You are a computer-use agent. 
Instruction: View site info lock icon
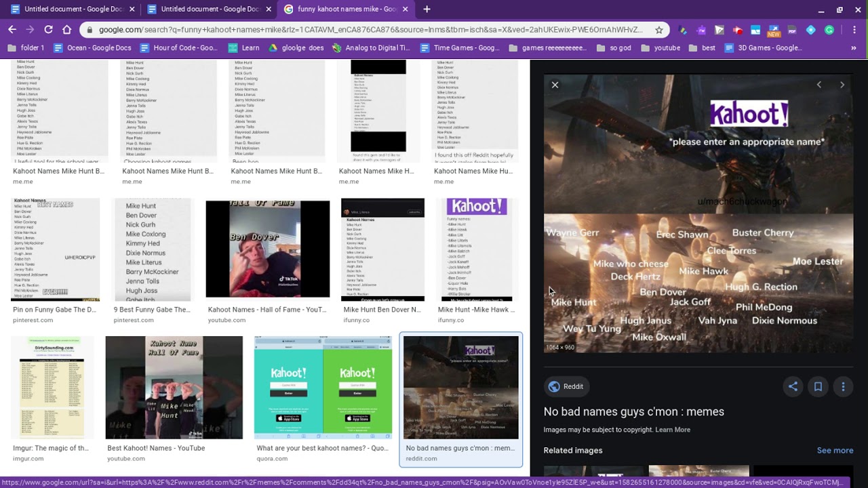(x=90, y=30)
